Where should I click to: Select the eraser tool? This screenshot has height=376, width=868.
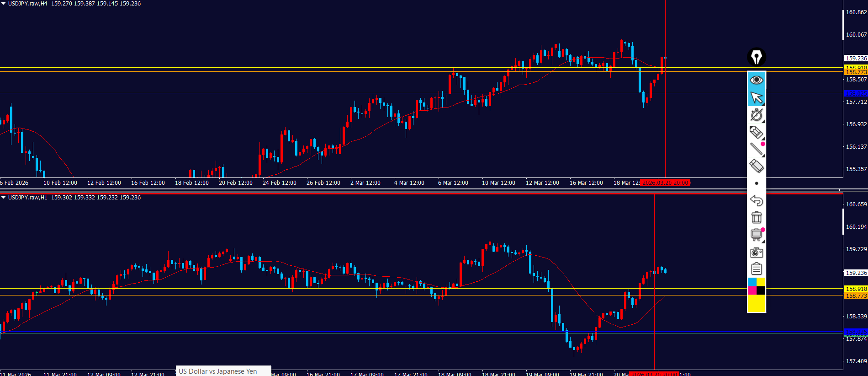point(757,166)
